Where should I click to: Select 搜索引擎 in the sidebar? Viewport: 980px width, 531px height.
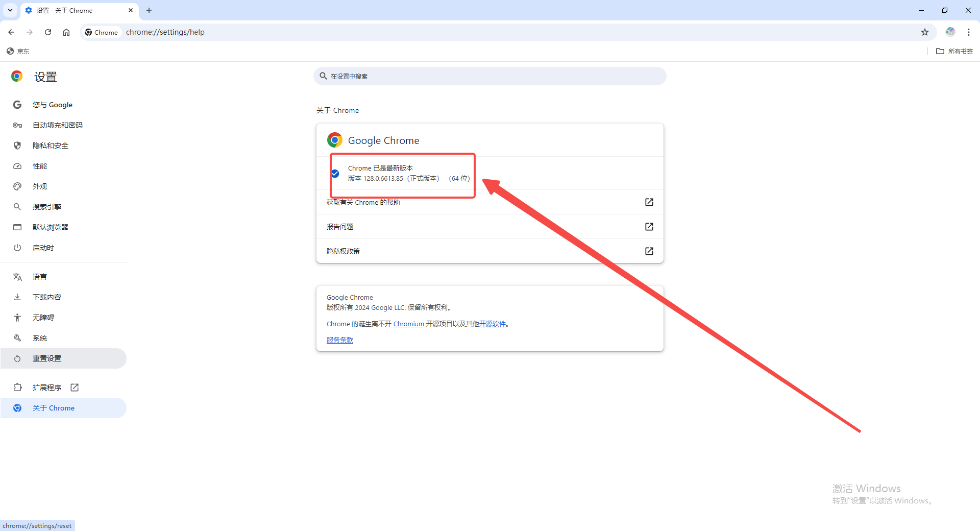(64, 207)
